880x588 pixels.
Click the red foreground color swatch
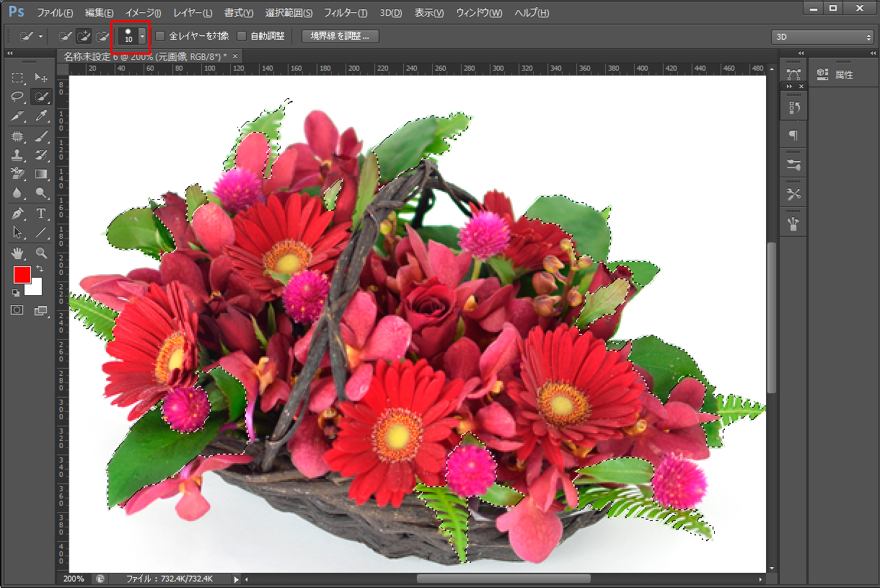22,275
